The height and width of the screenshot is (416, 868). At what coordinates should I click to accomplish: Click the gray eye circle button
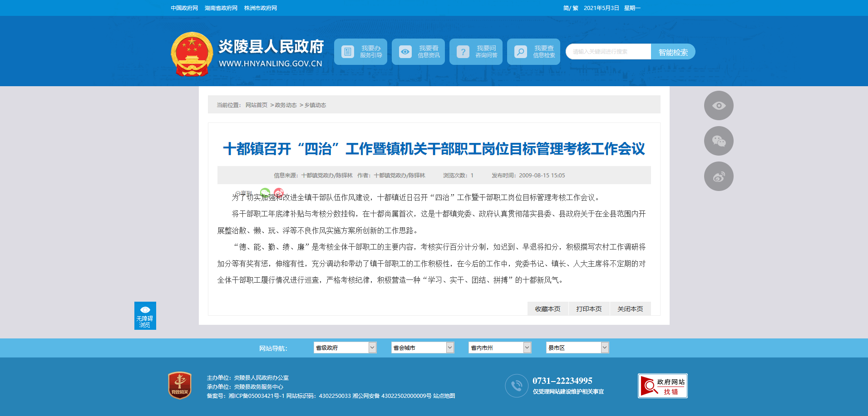click(x=718, y=106)
